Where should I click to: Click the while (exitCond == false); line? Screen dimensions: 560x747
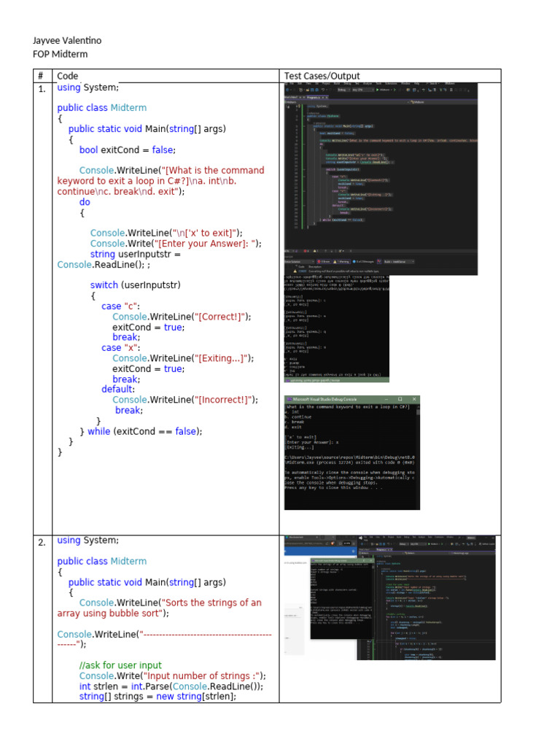click(x=141, y=432)
